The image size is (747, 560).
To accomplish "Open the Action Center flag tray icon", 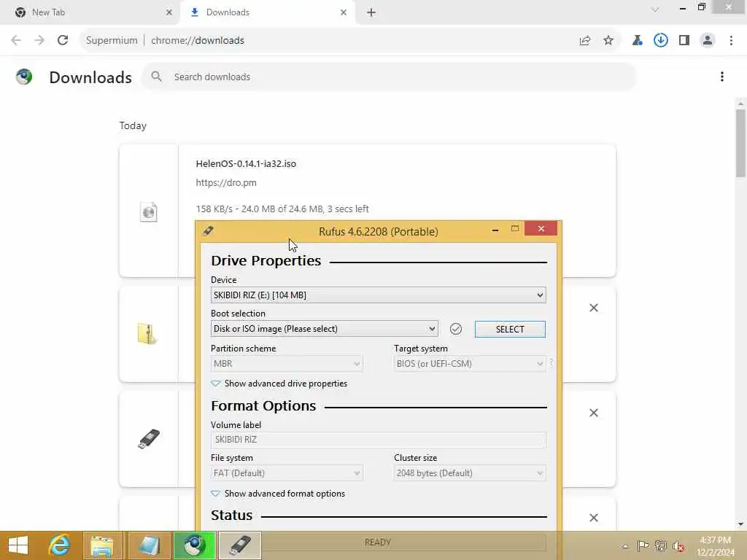I will pos(643,545).
